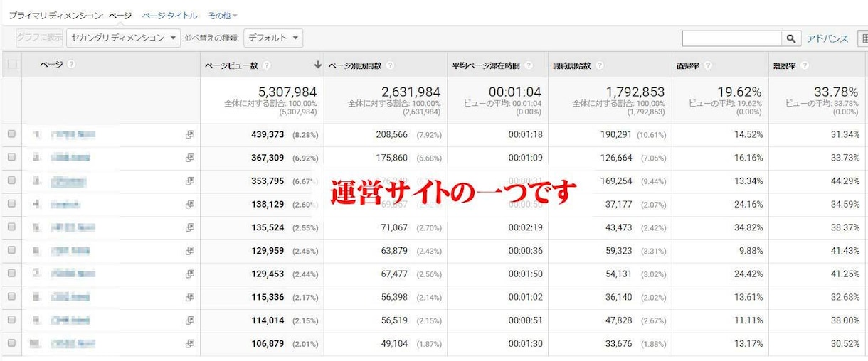Viewport: 868px width, 361px height.
Task: Open blurred page link in 439,373 row
Action: tap(73, 134)
